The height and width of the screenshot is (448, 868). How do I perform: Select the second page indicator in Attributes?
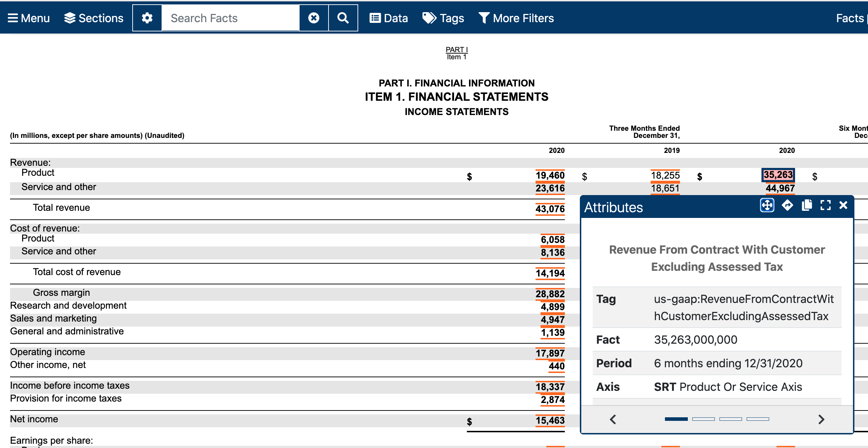tap(703, 419)
